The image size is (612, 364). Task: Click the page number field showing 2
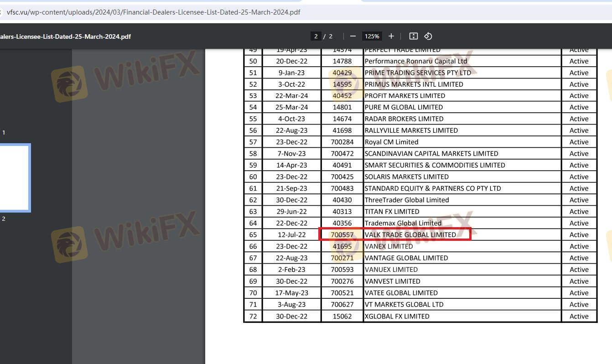(315, 36)
